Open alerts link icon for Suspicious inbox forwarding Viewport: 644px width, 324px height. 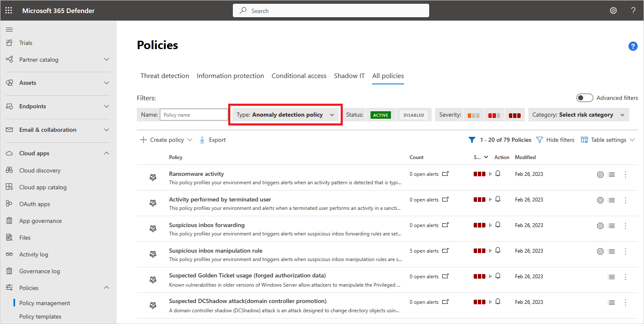[x=446, y=225]
